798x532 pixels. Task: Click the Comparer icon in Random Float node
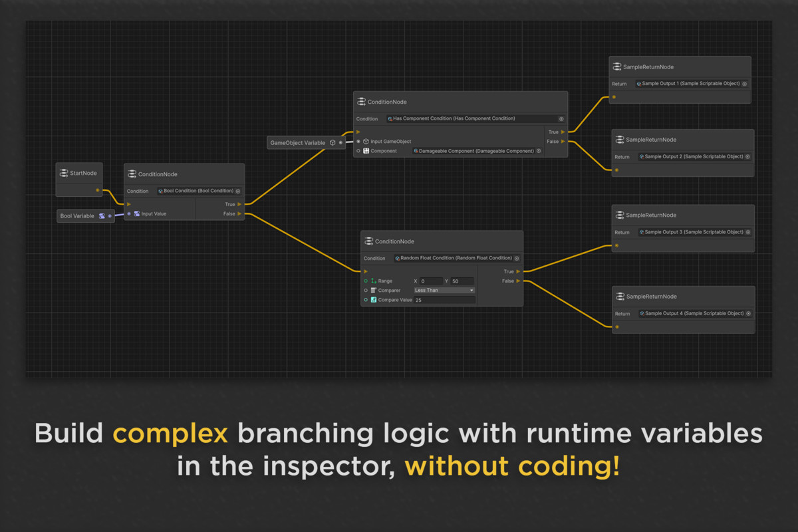point(374,291)
